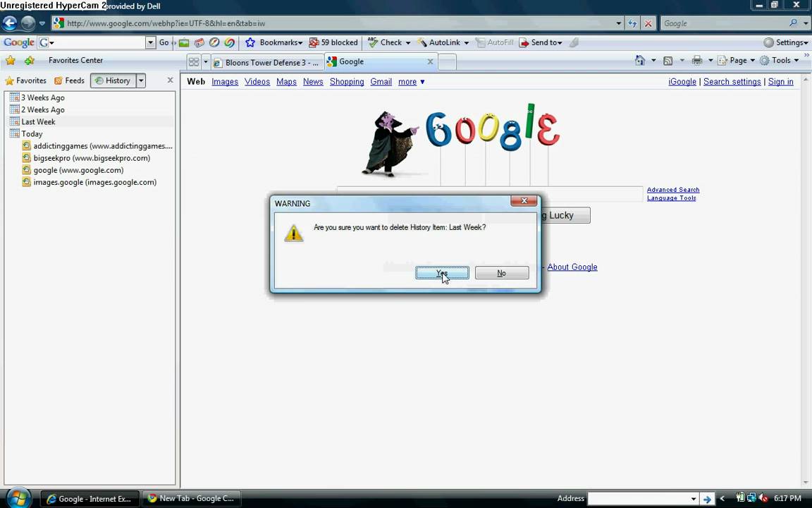812x508 pixels.
Task: Expand the 3 Weeks Ago history folder
Action: click(37, 97)
